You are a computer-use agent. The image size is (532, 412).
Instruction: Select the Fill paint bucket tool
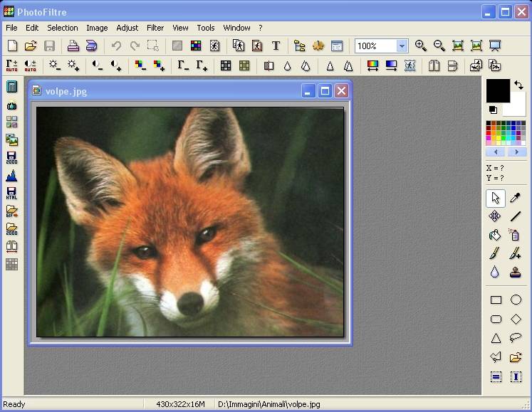(495, 235)
